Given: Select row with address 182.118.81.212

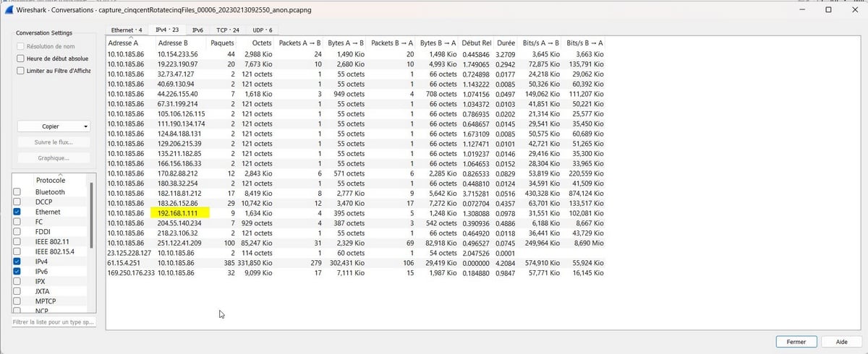Looking at the screenshot, I should (355, 193).
